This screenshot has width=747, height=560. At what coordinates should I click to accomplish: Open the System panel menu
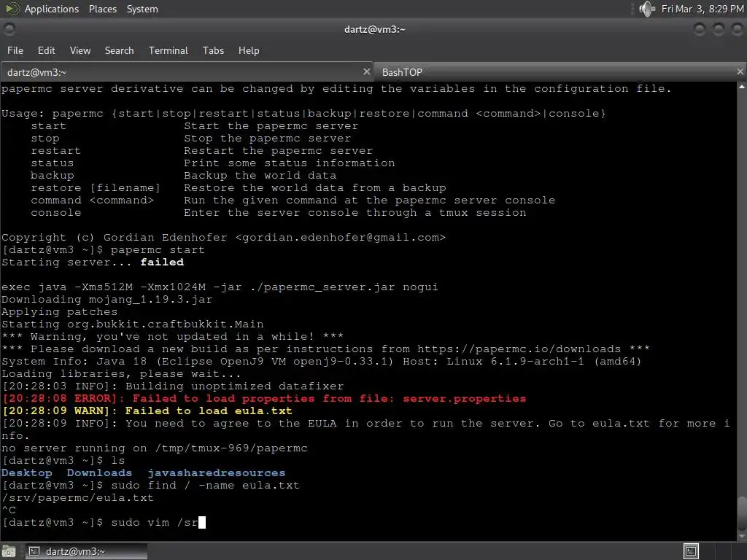(142, 9)
